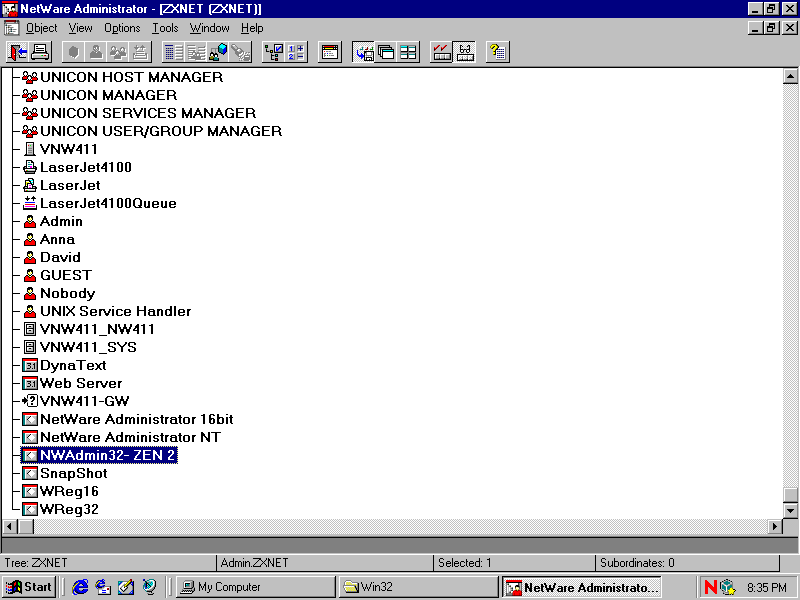The height and width of the screenshot is (600, 800).
Task: Select NetWare Administrator NT application
Action: tap(131, 437)
